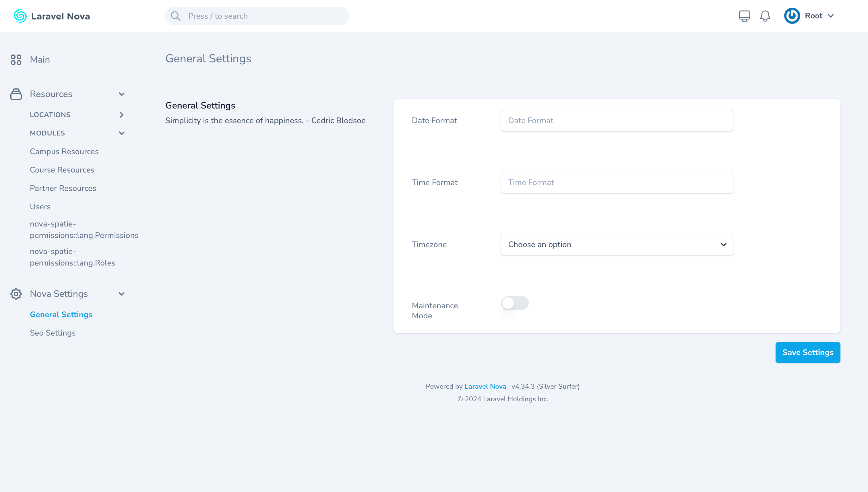Click the Nova Settings gear icon
Screen dimensions: 868x492
16,294
